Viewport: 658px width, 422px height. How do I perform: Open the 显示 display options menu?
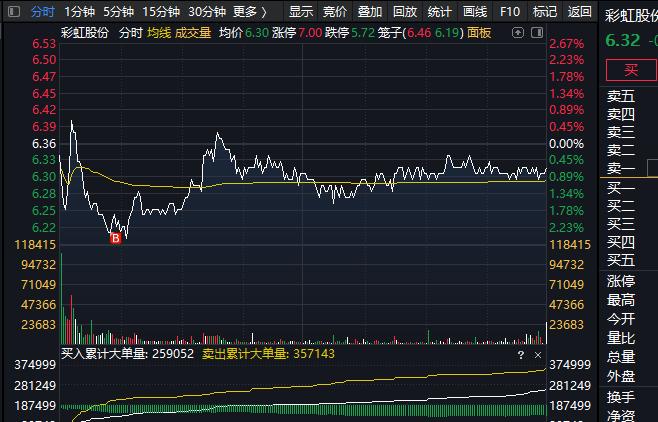(x=301, y=12)
